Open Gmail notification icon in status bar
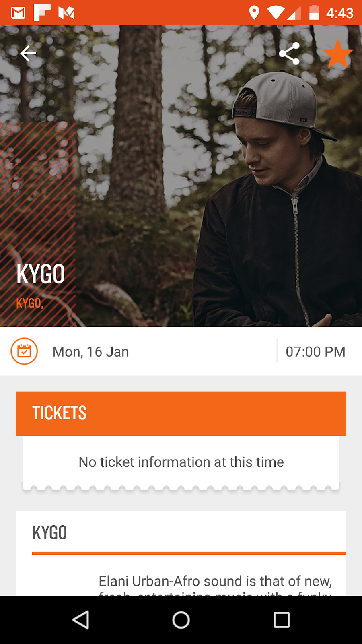The height and width of the screenshot is (644, 362). click(18, 13)
